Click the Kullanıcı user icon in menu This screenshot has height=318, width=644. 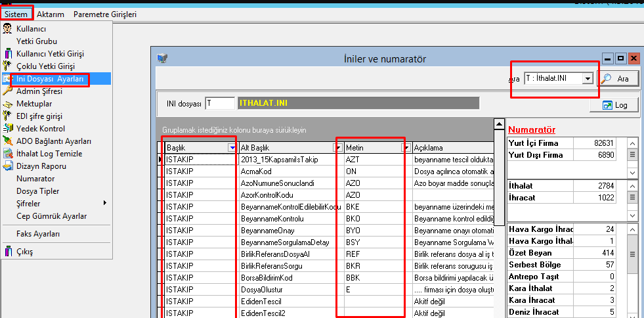click(8, 29)
